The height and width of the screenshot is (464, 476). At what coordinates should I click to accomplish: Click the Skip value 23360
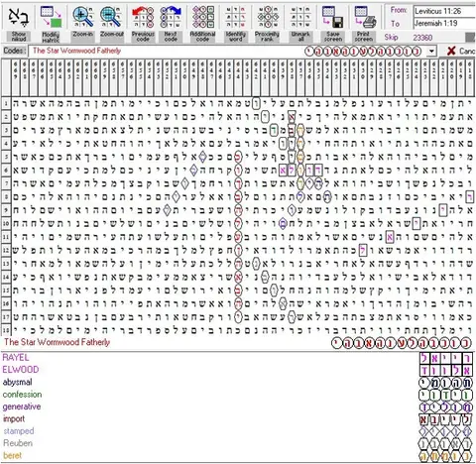tap(422, 38)
